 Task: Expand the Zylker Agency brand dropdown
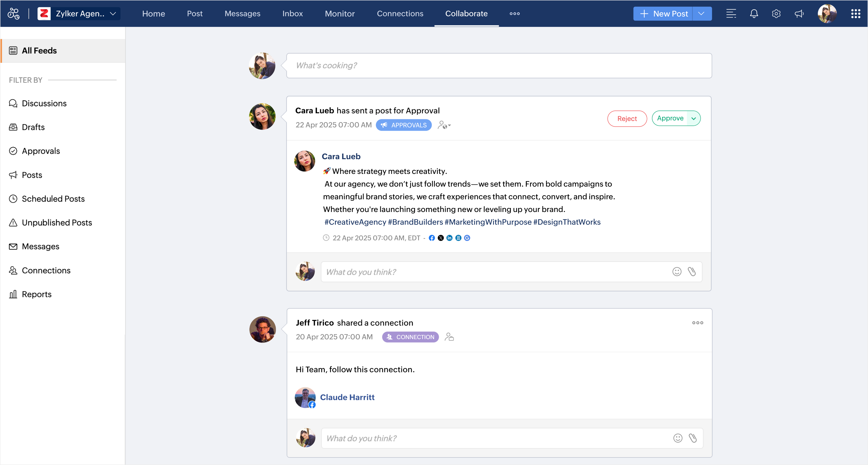(113, 14)
